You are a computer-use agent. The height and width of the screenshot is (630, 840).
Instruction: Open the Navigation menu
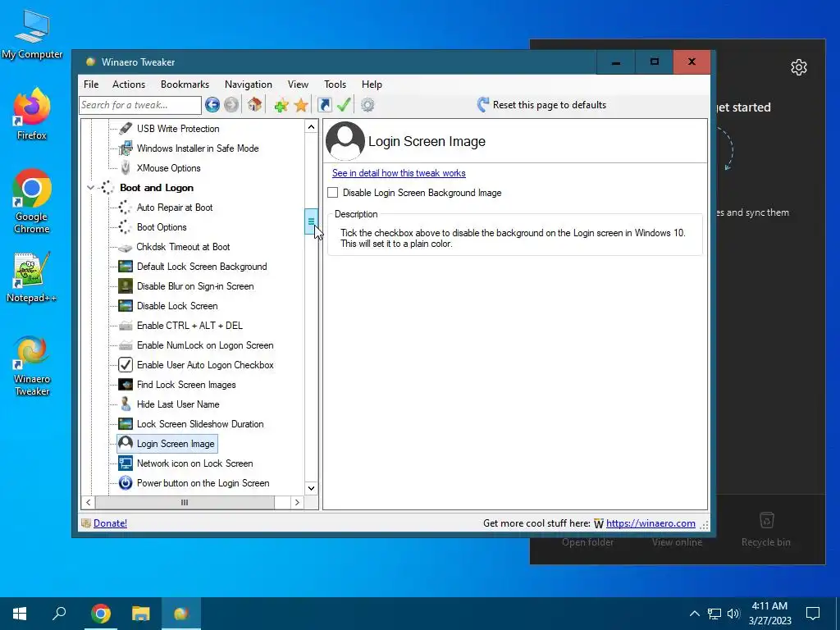248,84
